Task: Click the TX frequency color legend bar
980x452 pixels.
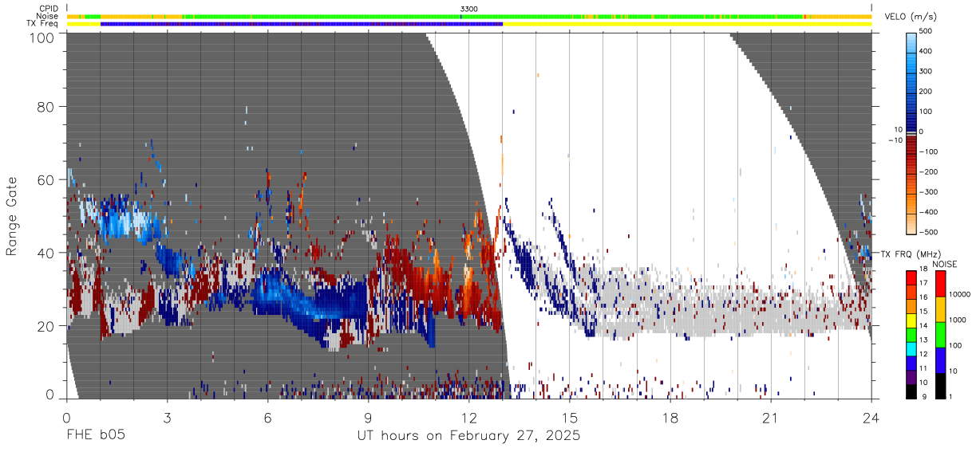Action: [x=911, y=333]
